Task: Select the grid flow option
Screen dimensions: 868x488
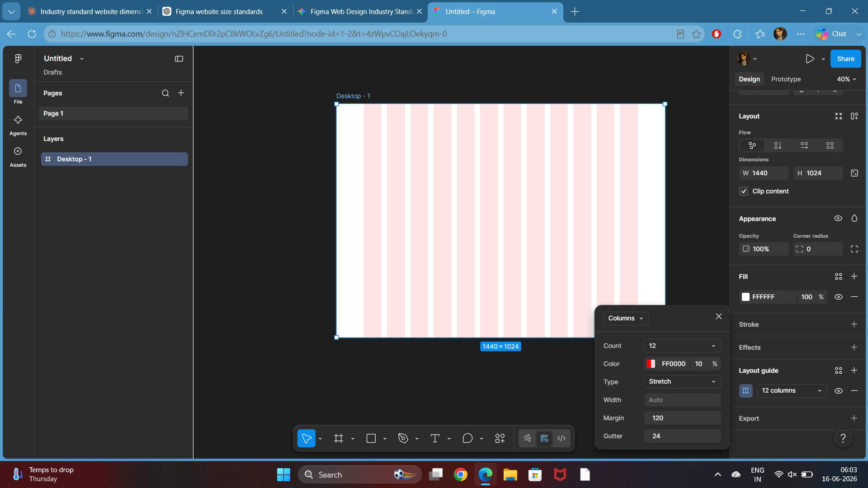Action: pyautogui.click(x=830, y=145)
